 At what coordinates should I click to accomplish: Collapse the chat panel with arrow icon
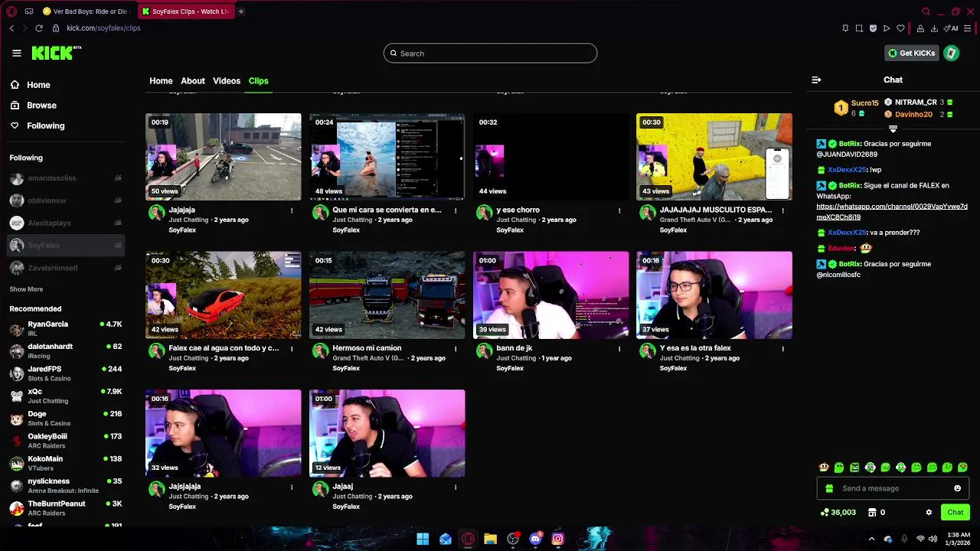pos(816,80)
